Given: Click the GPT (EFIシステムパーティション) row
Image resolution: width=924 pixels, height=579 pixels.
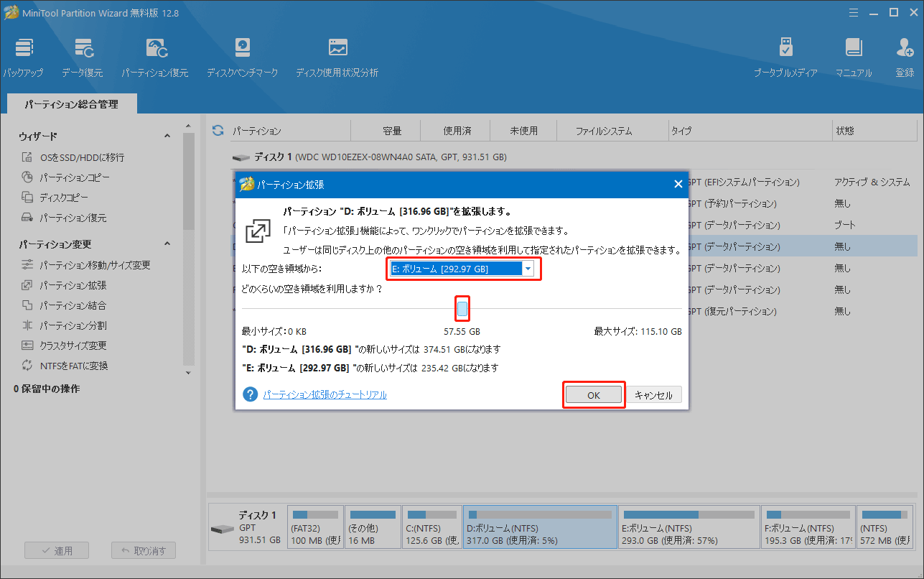Looking at the screenshot, I should click(743, 182).
